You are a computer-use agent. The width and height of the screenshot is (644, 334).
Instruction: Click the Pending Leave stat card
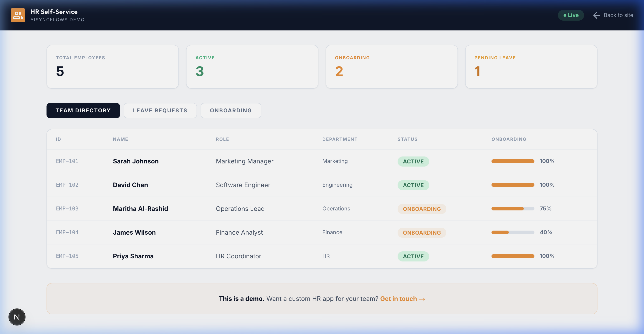531,66
